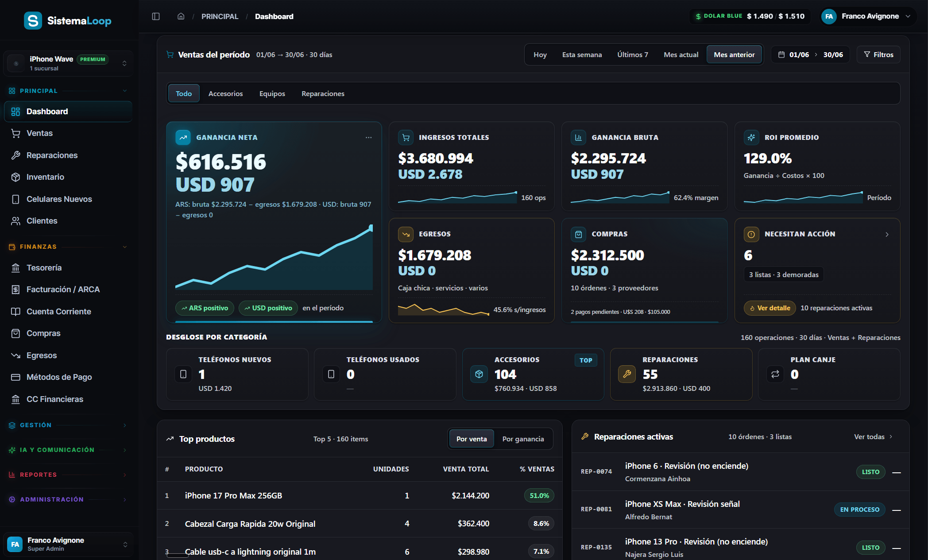
Task: Open Facturación / ARCA in the sidebar
Action: point(68,290)
